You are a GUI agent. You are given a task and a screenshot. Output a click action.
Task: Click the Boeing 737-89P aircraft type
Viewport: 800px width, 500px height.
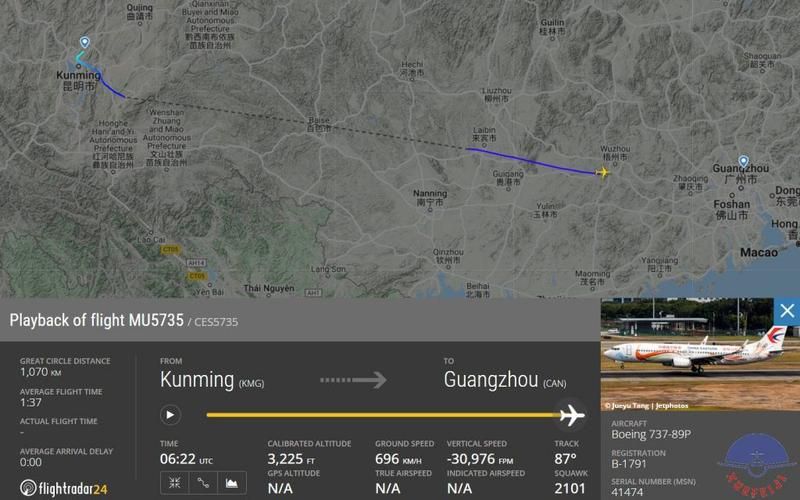(x=651, y=434)
